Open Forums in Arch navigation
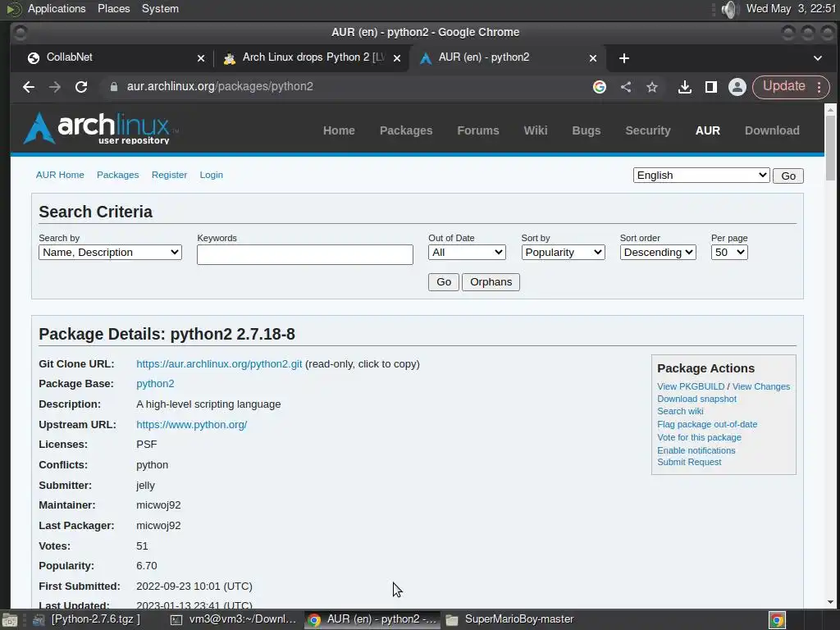Image resolution: width=840 pixels, height=630 pixels. pos(478,130)
